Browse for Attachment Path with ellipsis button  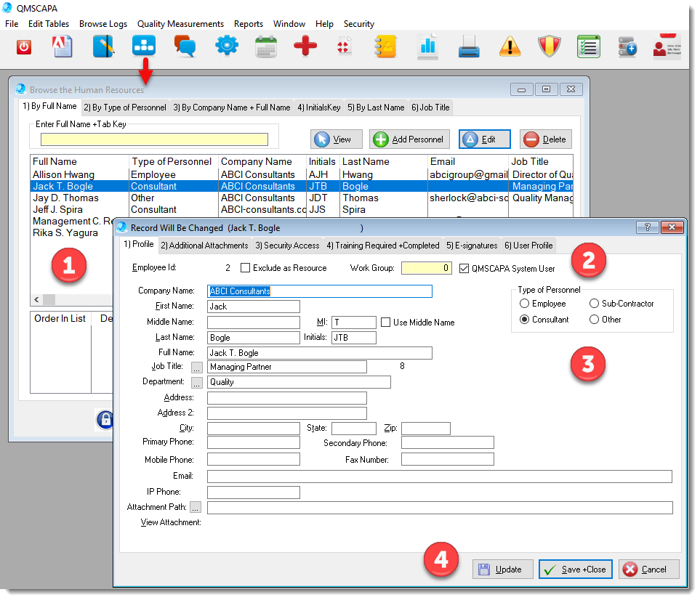196,508
